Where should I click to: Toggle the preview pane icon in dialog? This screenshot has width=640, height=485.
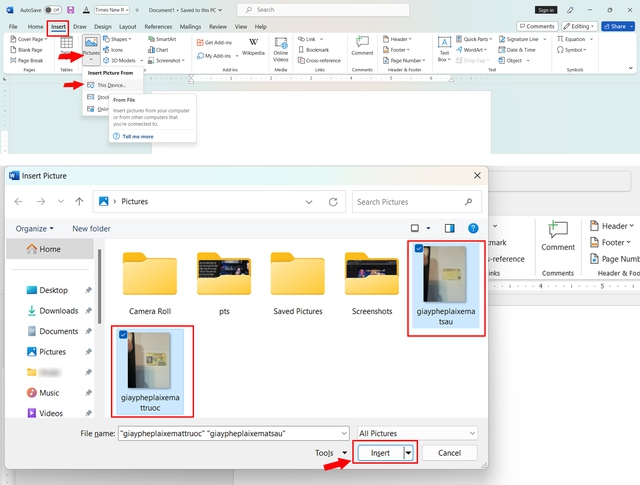click(x=449, y=228)
